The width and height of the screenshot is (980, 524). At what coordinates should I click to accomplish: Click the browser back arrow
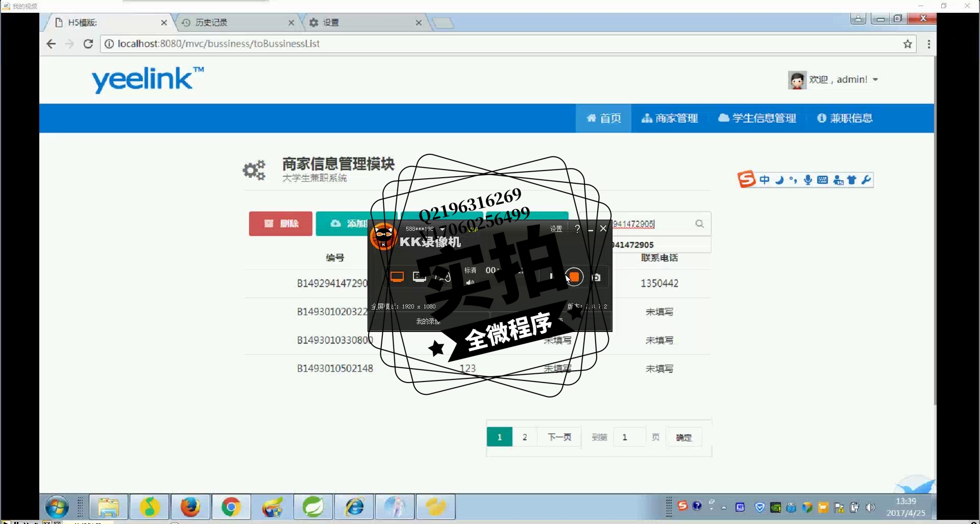point(51,44)
